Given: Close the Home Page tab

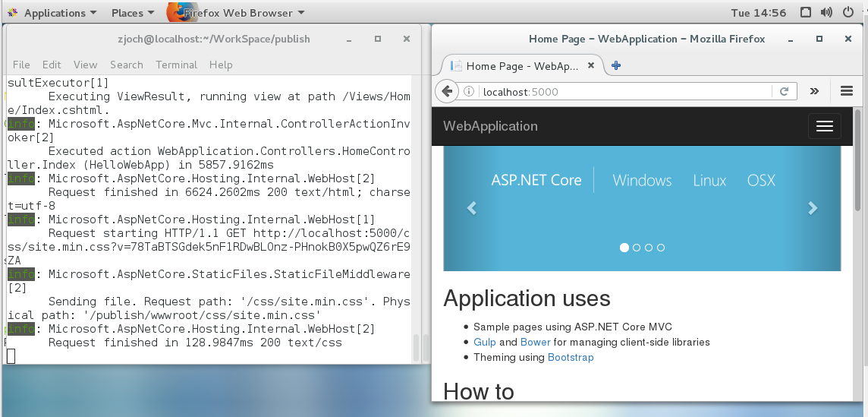Looking at the screenshot, I should (x=590, y=65).
